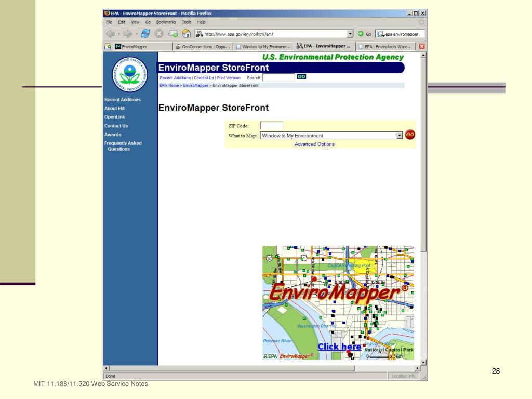This screenshot has width=532, height=399.
Task: Open the Awards sidebar link
Action: pos(113,135)
